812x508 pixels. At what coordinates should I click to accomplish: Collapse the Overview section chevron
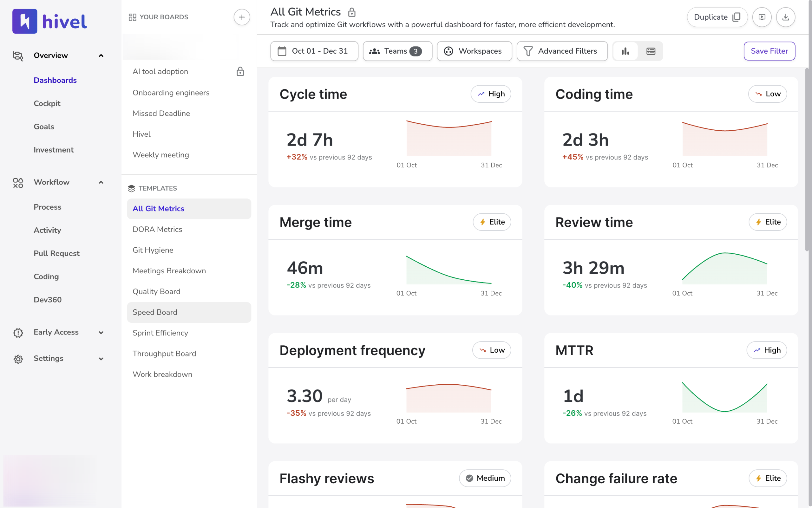(101, 55)
